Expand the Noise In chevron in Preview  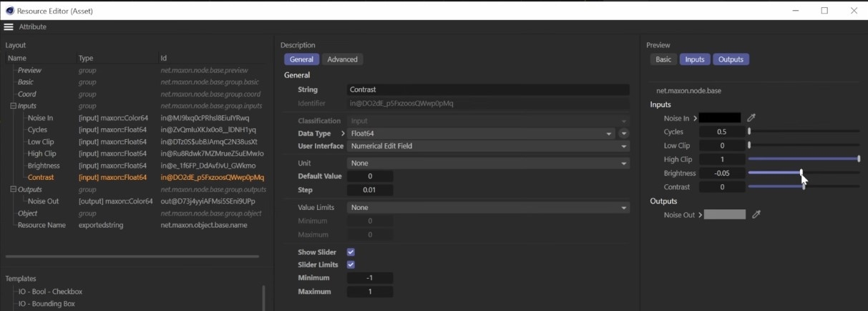tap(695, 118)
